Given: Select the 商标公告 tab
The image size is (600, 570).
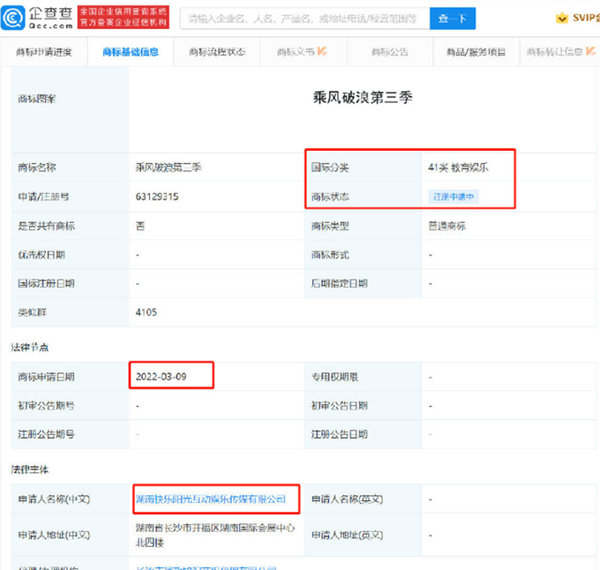Looking at the screenshot, I should click(x=390, y=52).
